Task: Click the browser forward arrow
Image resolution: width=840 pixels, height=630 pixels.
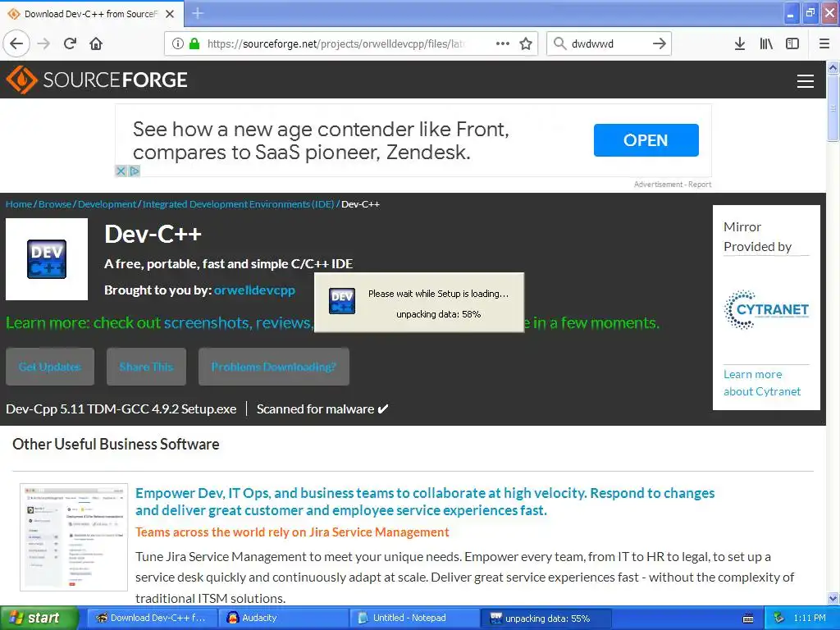Action: [43, 43]
